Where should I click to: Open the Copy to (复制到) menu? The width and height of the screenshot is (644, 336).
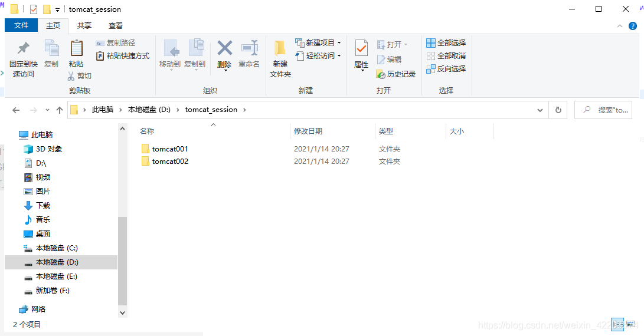click(195, 55)
